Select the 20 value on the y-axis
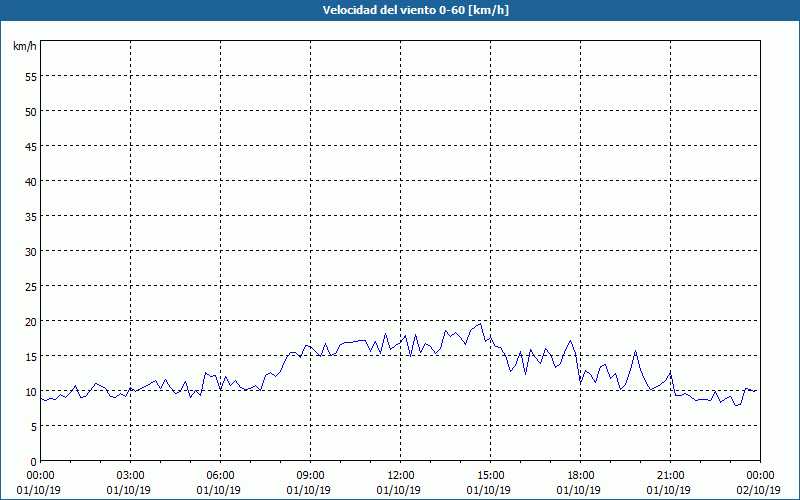This screenshot has width=800, height=500. 31,321
